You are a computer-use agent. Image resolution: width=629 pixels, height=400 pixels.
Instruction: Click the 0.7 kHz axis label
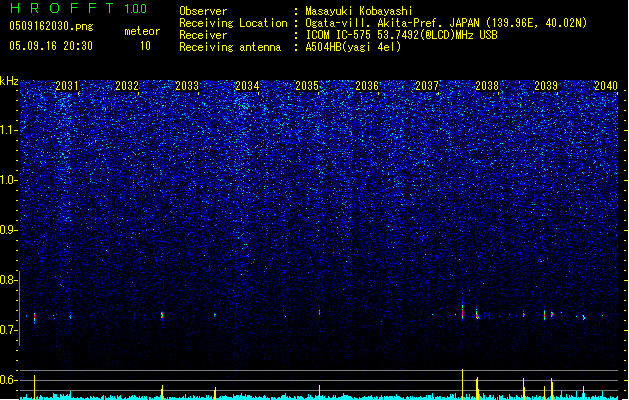point(9,330)
